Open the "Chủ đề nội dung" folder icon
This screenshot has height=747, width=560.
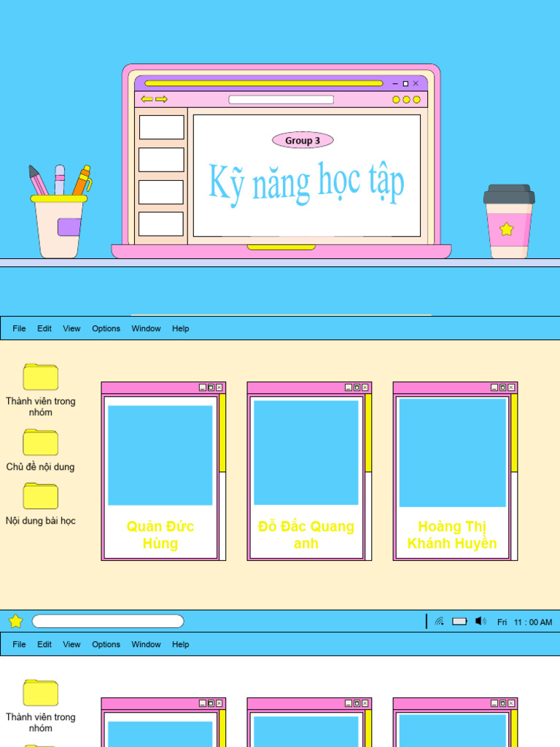point(41,442)
